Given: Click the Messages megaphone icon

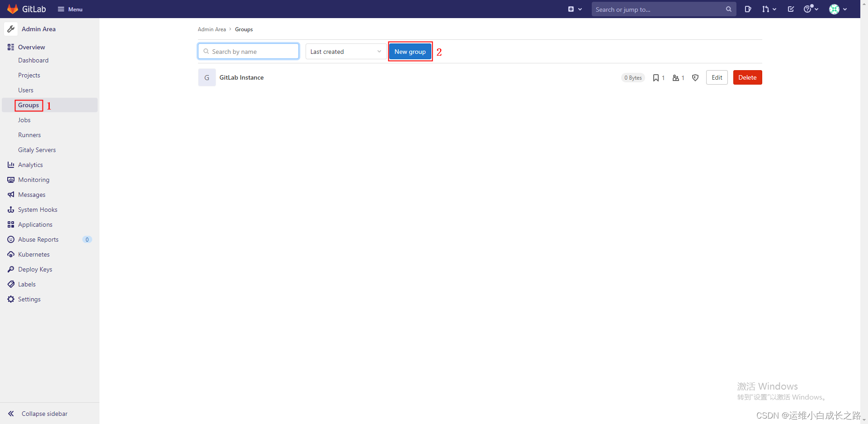Looking at the screenshot, I should [x=11, y=195].
